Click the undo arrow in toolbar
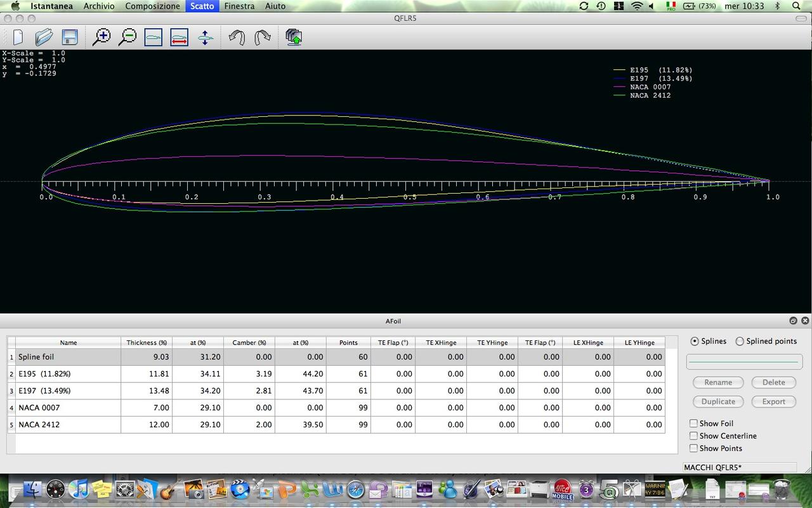Screen dimensions: 812x508 coord(237,37)
